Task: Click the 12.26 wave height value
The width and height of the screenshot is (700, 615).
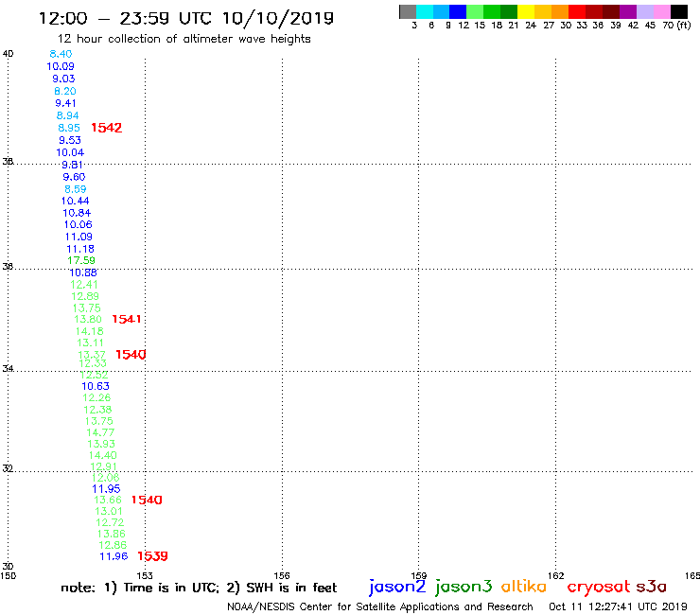Action: pyautogui.click(x=96, y=398)
